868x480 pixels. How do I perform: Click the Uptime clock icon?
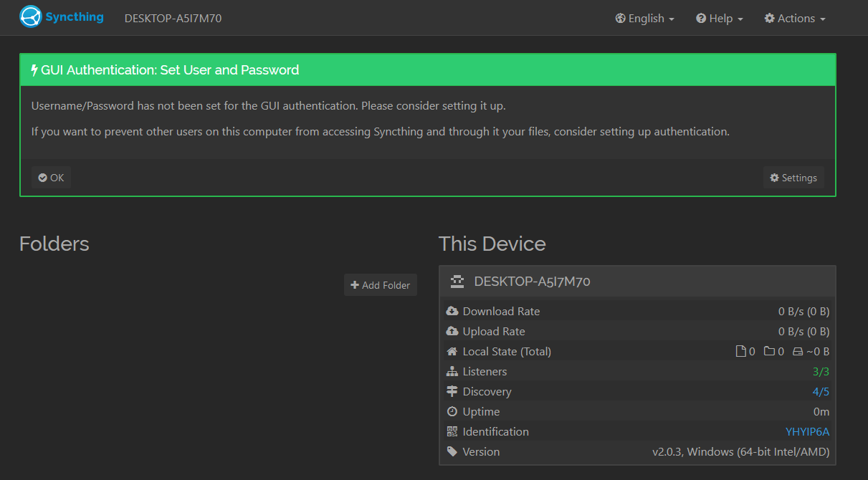[x=452, y=412]
